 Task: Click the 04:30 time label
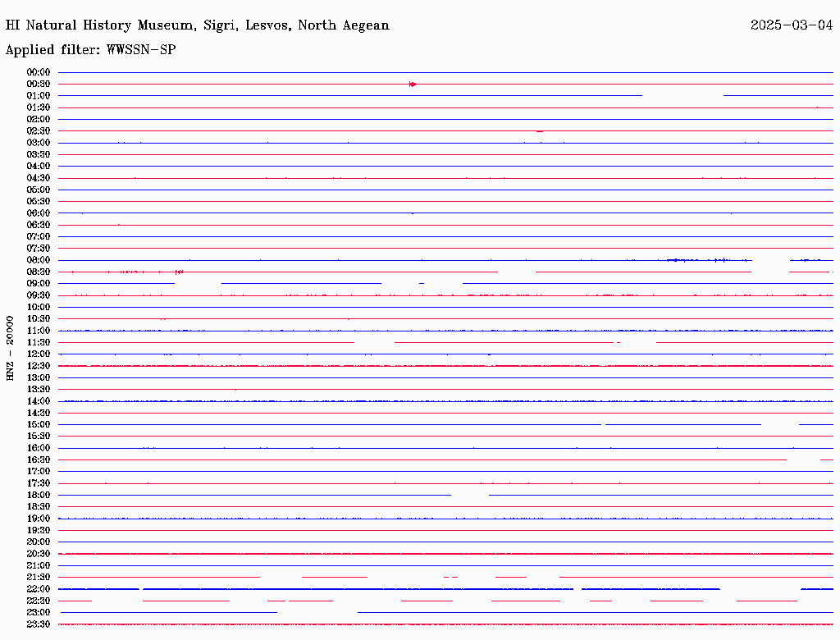pyautogui.click(x=38, y=178)
